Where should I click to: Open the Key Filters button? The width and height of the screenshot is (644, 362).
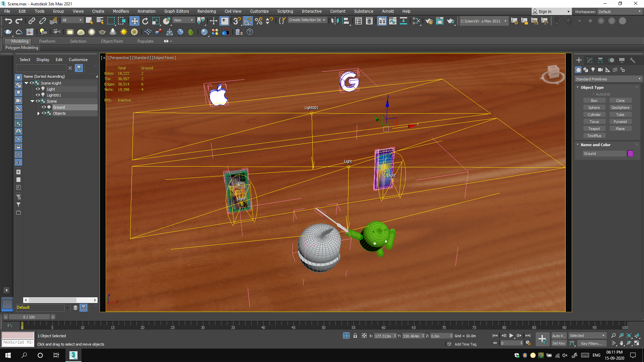[x=591, y=343]
